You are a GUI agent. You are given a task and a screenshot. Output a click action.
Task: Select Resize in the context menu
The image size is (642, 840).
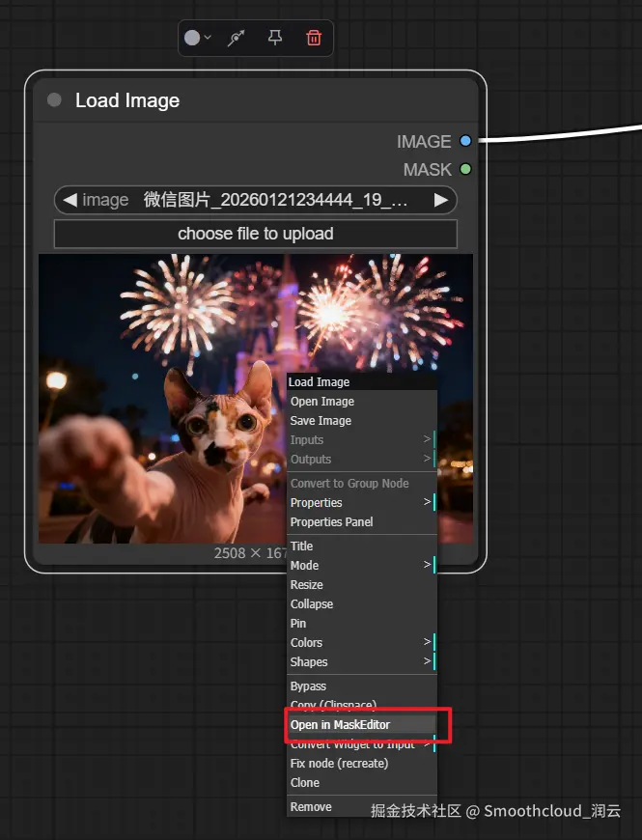coord(362,584)
